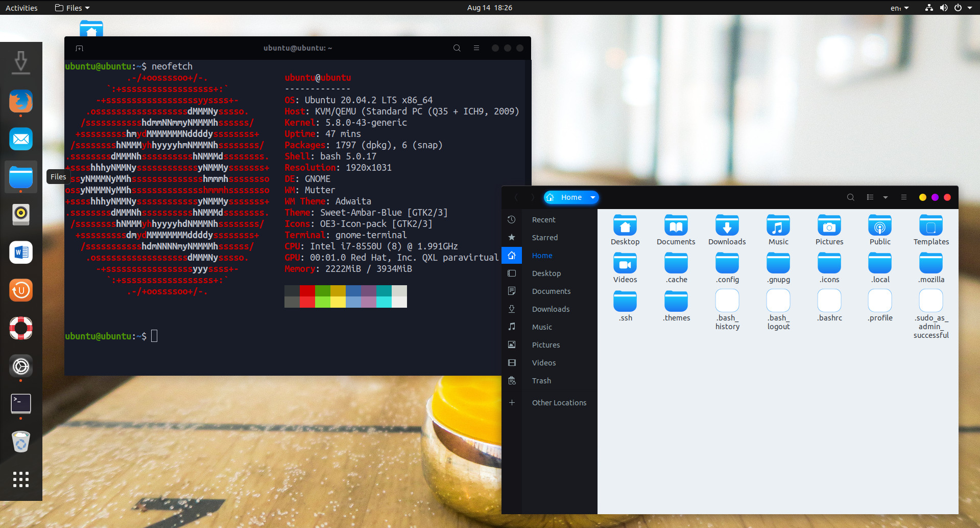Search in the terminal window

click(457, 48)
